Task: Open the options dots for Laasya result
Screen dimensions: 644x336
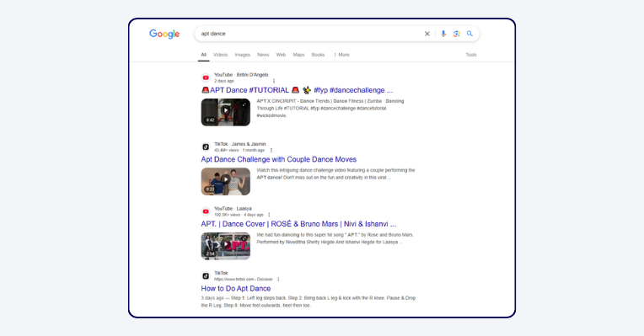Action: coord(269,215)
